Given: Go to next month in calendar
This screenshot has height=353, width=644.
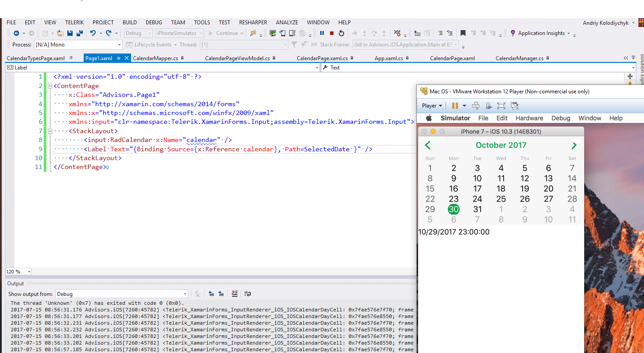Looking at the screenshot, I should 574,146.
